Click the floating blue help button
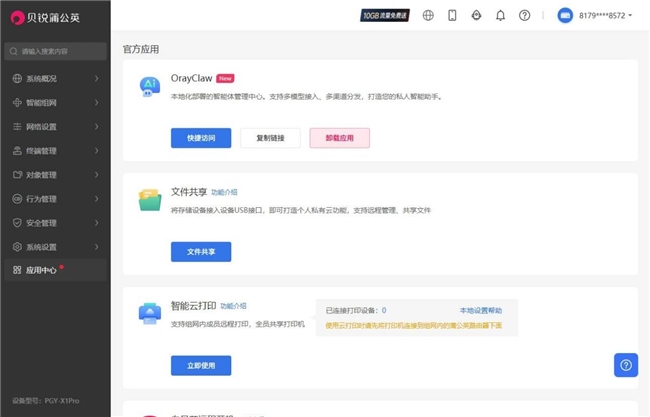This screenshot has width=650, height=417. pyautogui.click(x=626, y=365)
